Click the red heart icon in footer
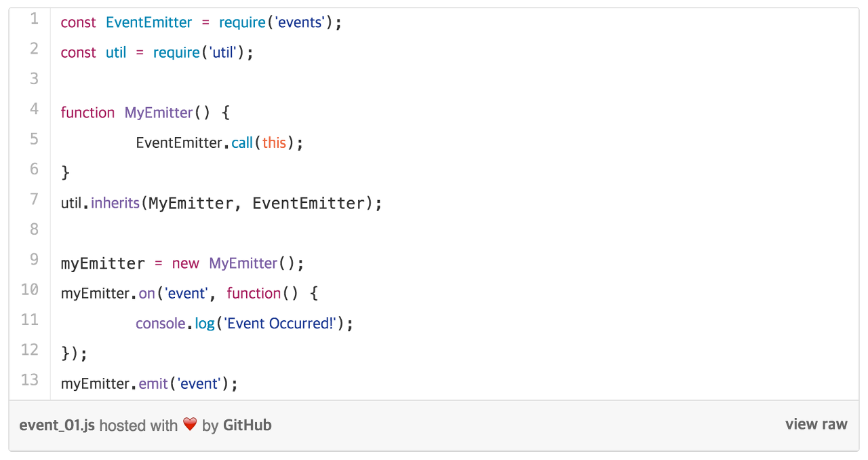 [x=190, y=425]
